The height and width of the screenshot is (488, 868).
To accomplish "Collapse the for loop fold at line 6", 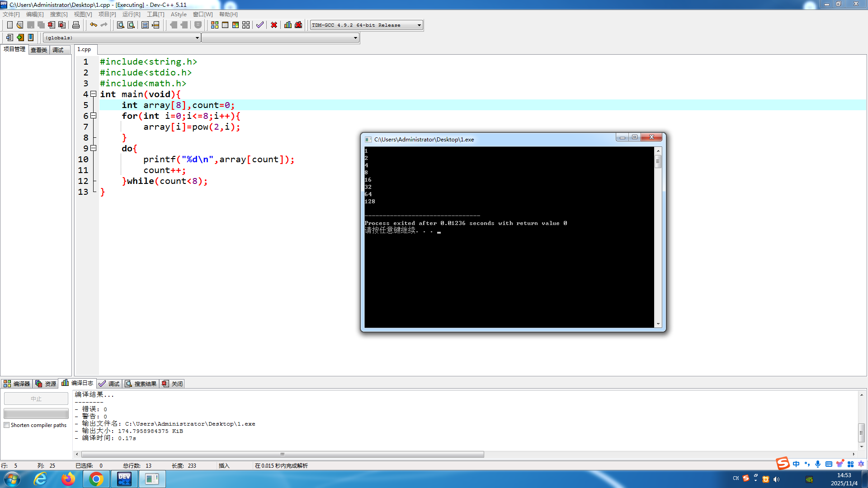I will [94, 116].
